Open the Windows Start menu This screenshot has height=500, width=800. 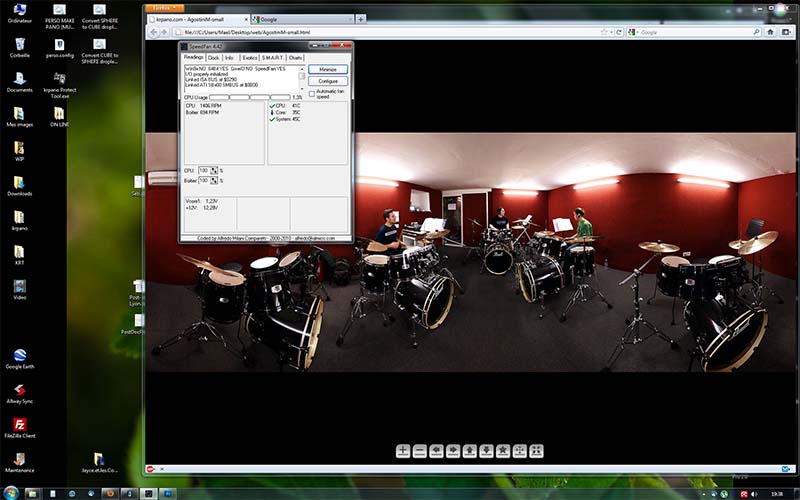click(10, 493)
